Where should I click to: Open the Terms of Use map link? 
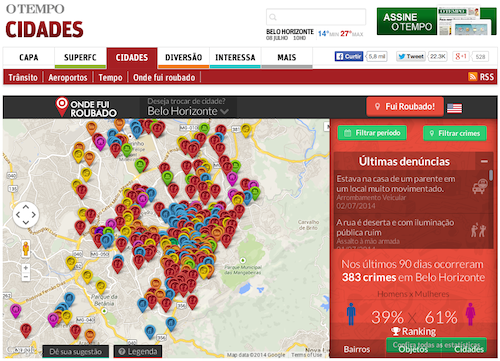tap(306, 355)
